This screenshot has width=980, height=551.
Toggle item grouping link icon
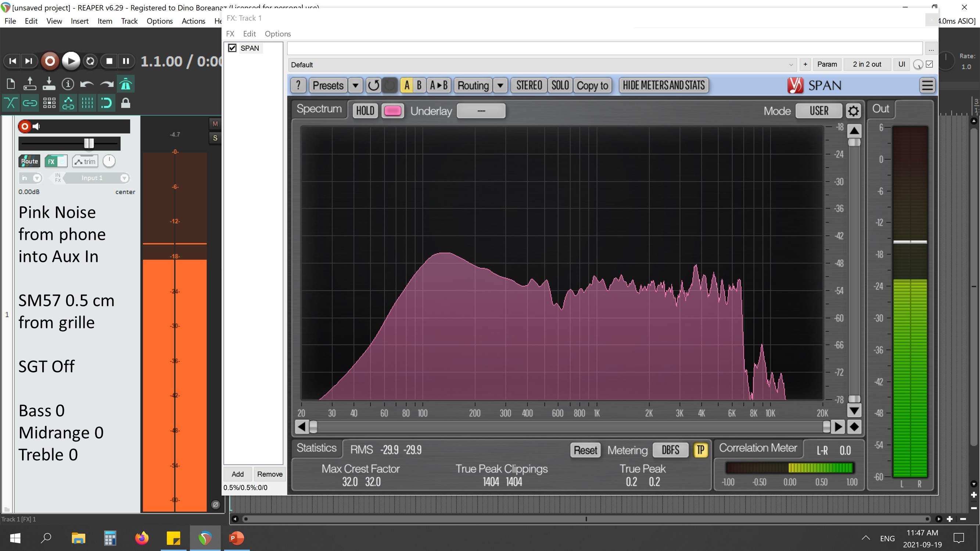30,103
